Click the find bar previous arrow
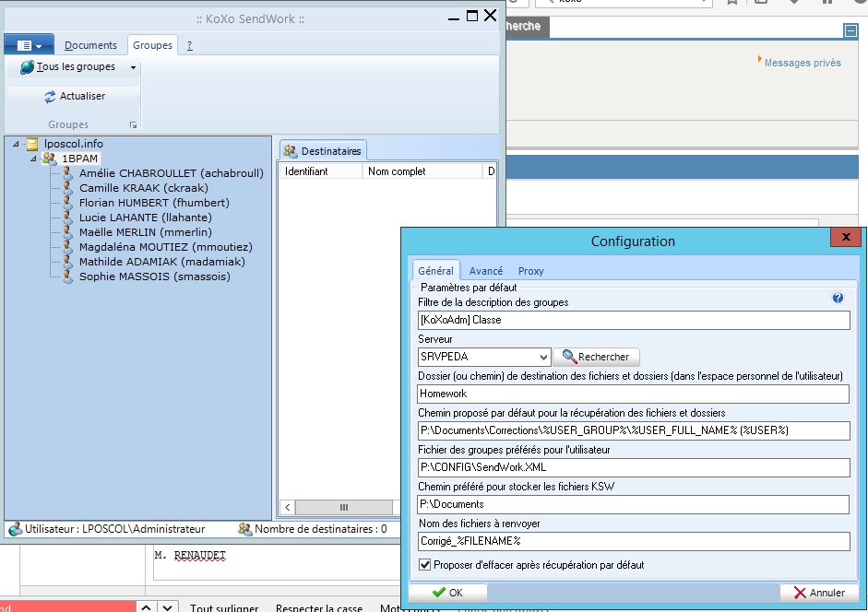Viewport: 868px width, 612px height. (x=146, y=607)
